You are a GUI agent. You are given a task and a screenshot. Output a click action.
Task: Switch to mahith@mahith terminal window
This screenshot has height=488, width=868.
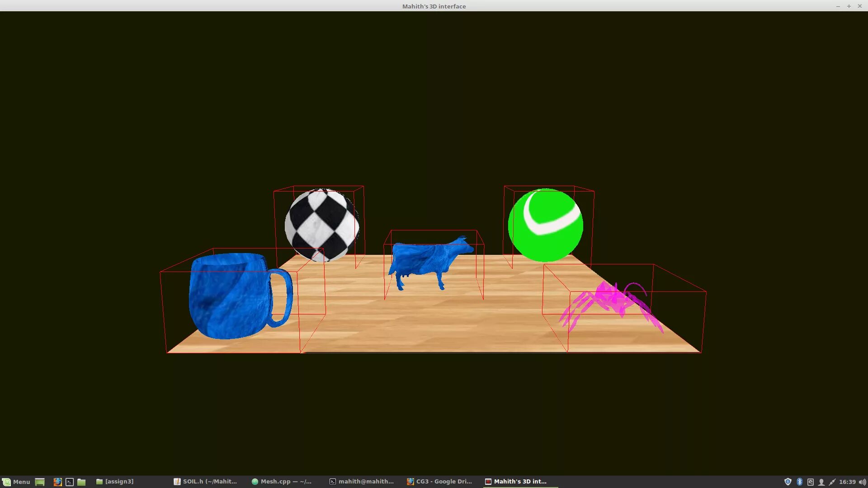(x=361, y=482)
